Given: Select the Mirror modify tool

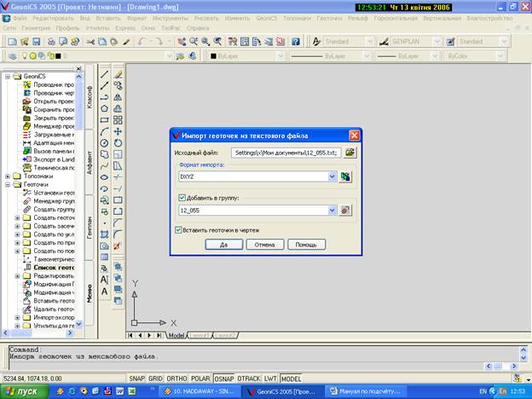Looking at the screenshot, I should pyautogui.click(x=118, y=97).
